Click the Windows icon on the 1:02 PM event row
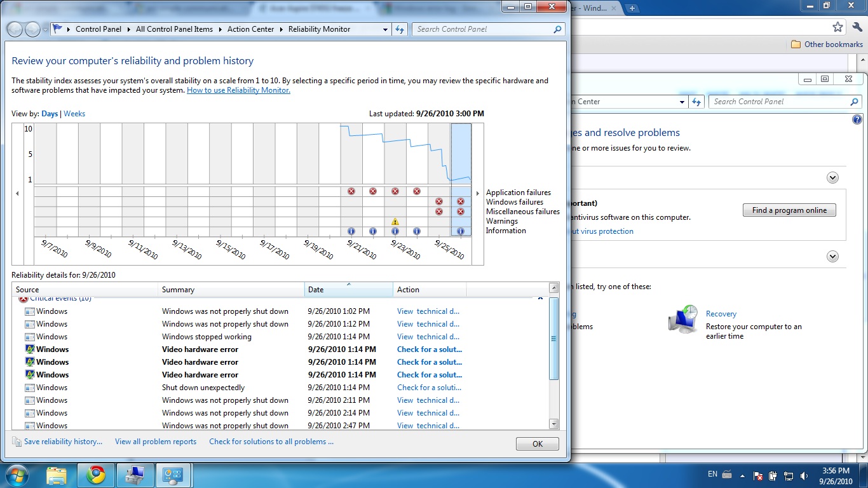This screenshot has height=488, width=868. (29, 311)
